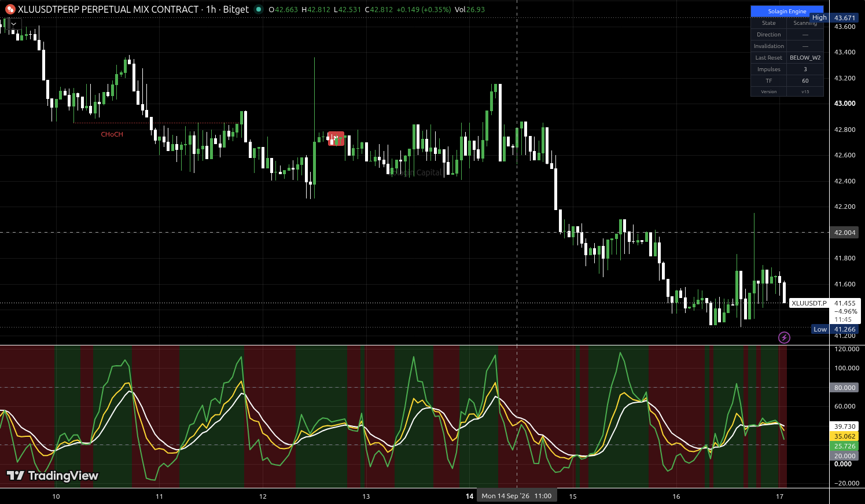Select the CHoCH label on the chart

coord(112,134)
